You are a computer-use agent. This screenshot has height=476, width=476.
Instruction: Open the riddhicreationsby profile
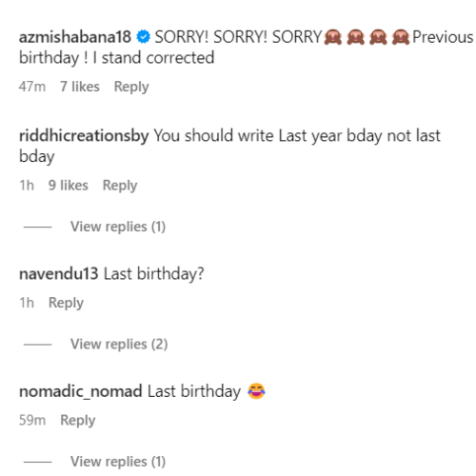(x=84, y=136)
